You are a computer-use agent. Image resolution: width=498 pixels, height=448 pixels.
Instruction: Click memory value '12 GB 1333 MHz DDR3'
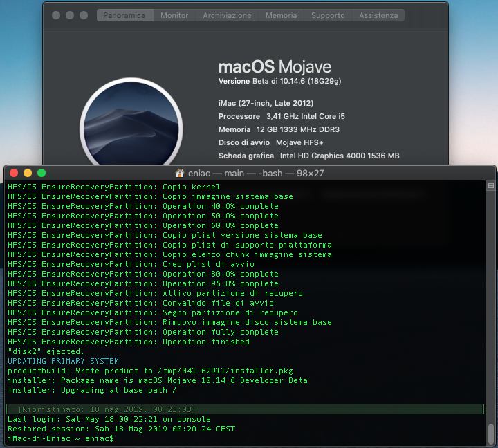coord(298,129)
